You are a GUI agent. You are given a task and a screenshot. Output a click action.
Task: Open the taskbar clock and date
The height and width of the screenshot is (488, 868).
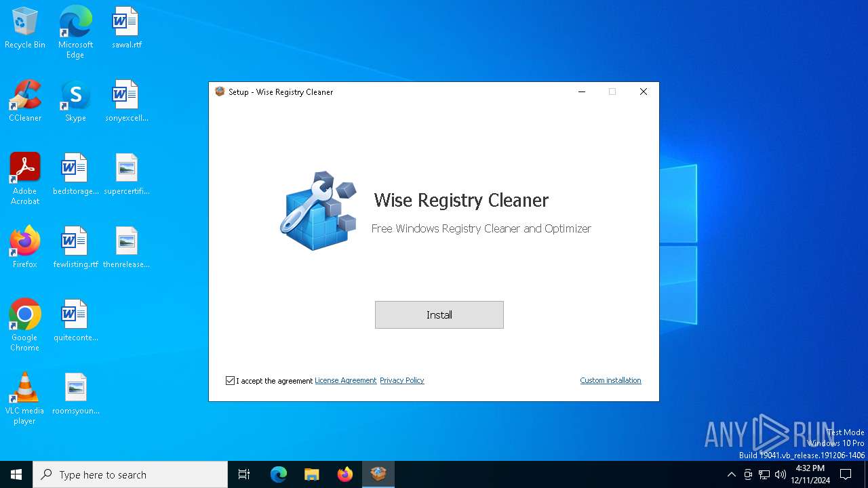[x=810, y=474]
